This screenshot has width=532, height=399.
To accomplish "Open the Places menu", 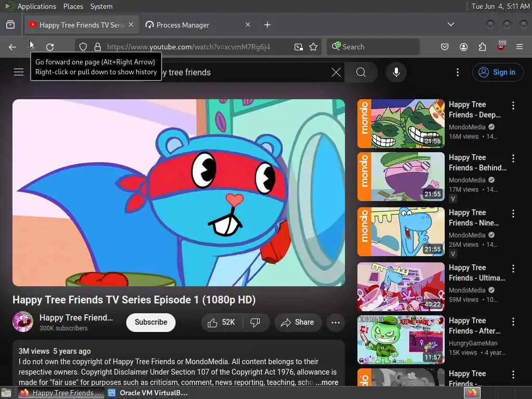I will click(73, 6).
